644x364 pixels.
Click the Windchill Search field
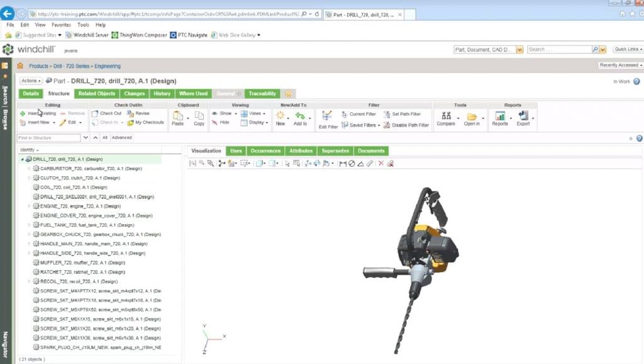click(x=559, y=49)
